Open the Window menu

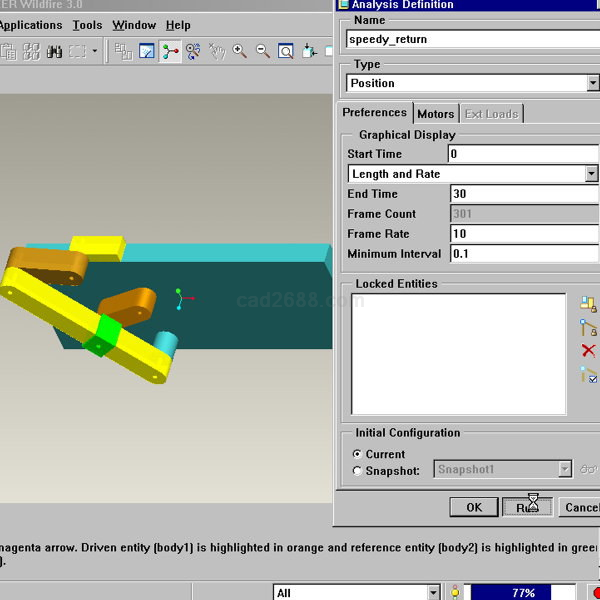click(133, 25)
